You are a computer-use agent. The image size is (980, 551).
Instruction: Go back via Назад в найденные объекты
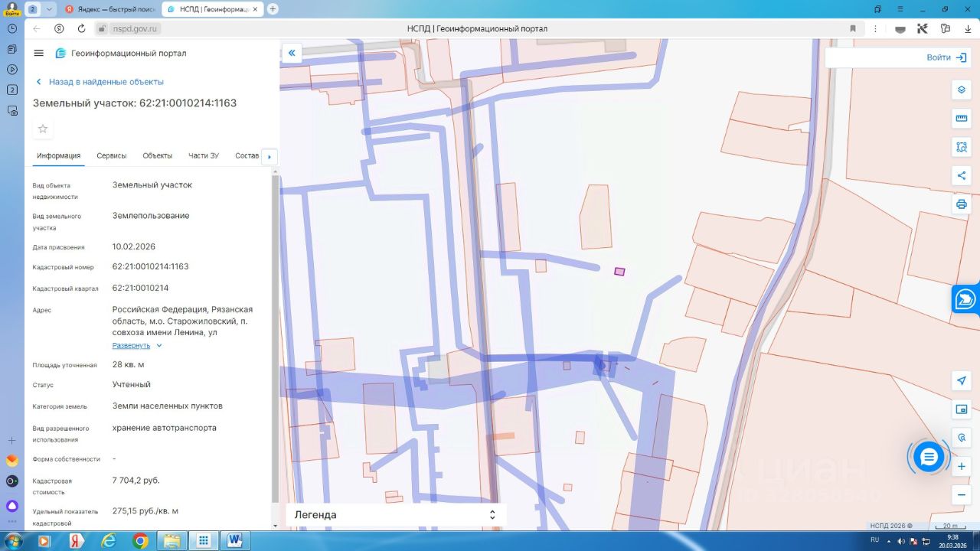click(x=100, y=82)
